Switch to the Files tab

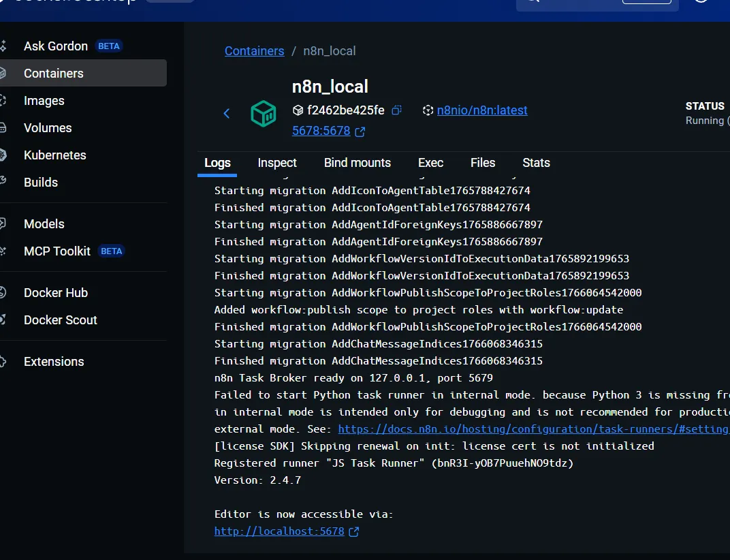(483, 163)
